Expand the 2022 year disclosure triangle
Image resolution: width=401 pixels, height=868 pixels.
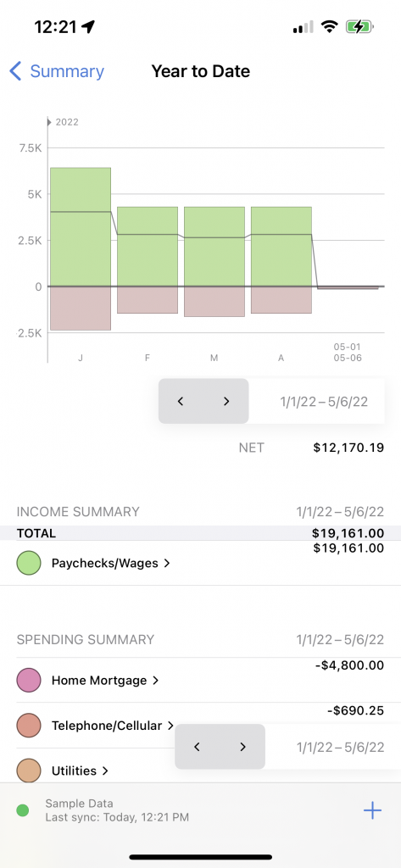pyautogui.click(x=49, y=122)
